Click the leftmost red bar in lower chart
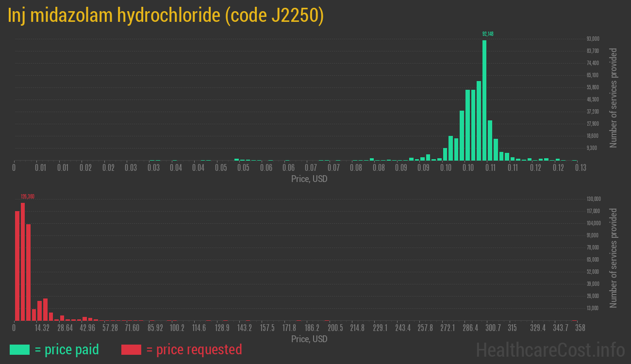The height and width of the screenshot is (364, 631). pyautogui.click(x=17, y=265)
